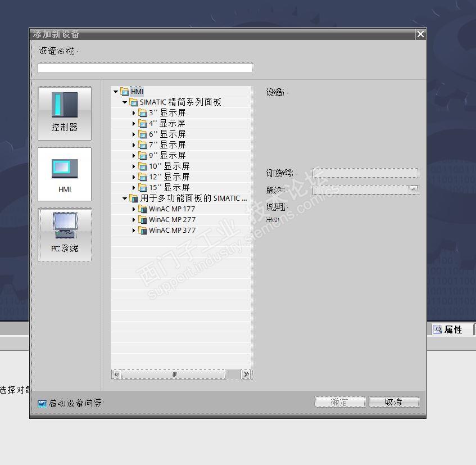Expand the 12'' 显示屏 node
Viewport: 476px width, 465px height.
134,177
